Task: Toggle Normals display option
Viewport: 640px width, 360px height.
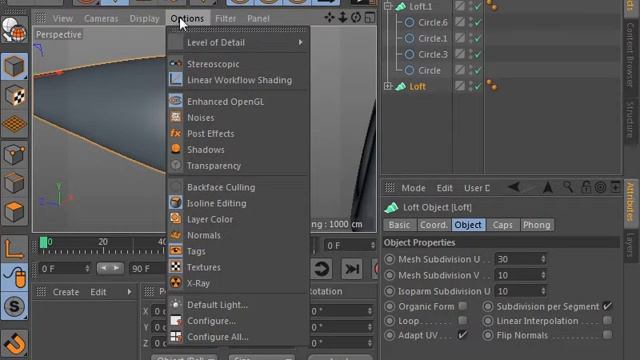Action: pyautogui.click(x=238, y=235)
